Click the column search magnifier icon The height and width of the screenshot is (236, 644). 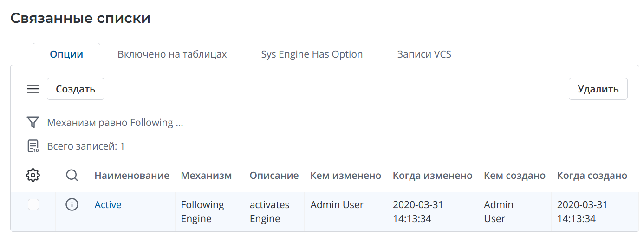(x=72, y=175)
